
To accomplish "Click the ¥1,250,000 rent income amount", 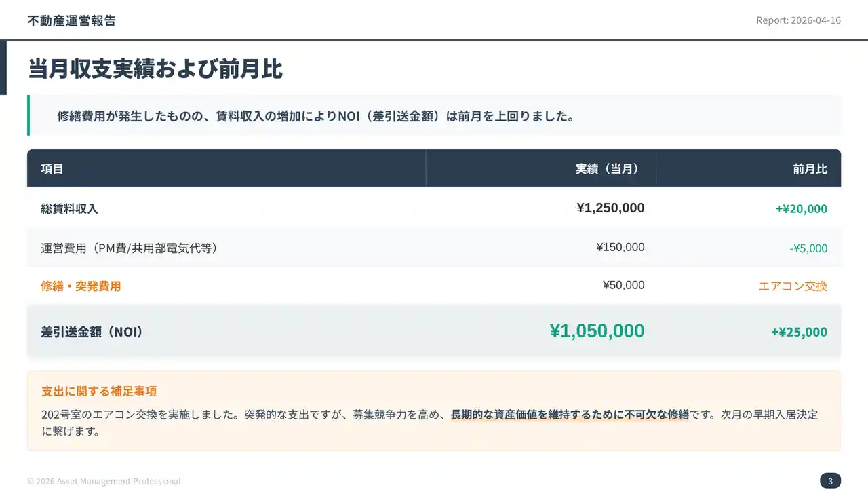I will tap(610, 208).
